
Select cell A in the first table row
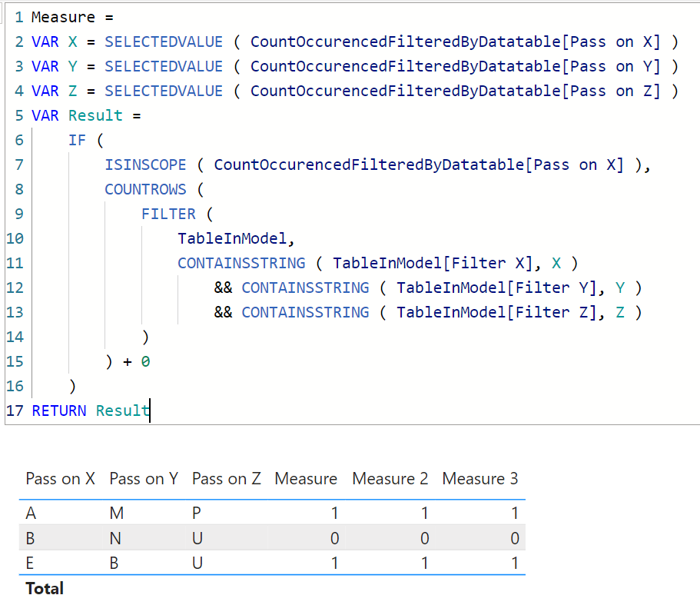tap(31, 514)
